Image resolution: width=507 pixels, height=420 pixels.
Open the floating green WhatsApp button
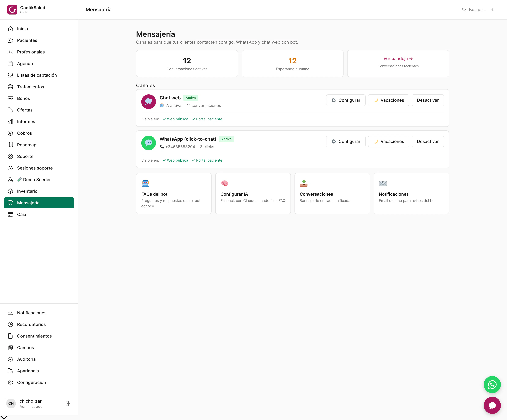[x=492, y=385]
